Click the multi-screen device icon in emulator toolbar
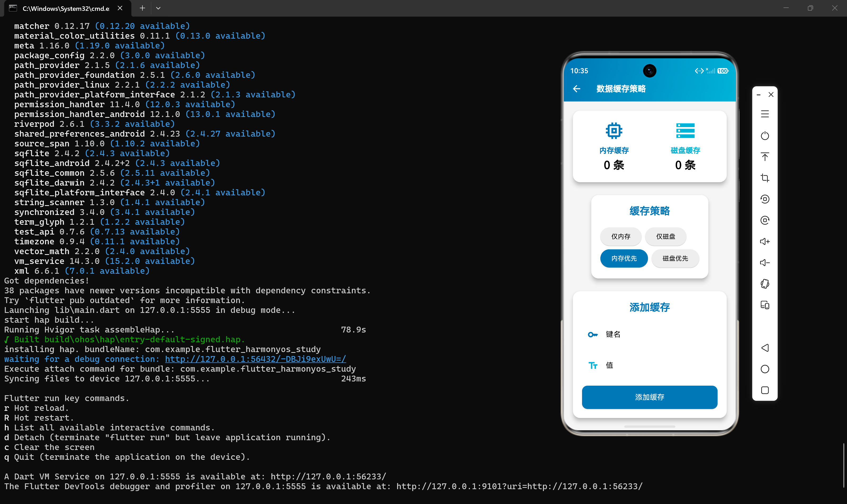This screenshot has width=847, height=504. pyautogui.click(x=765, y=305)
